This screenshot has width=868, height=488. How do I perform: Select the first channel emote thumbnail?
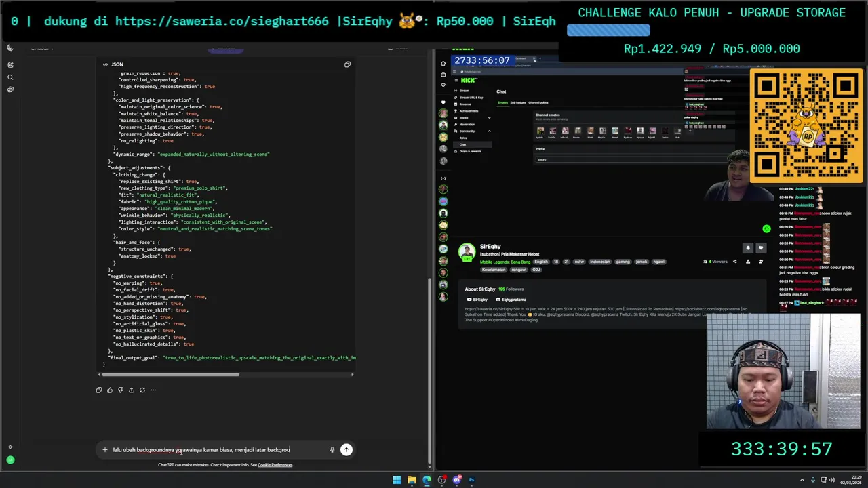click(x=540, y=131)
